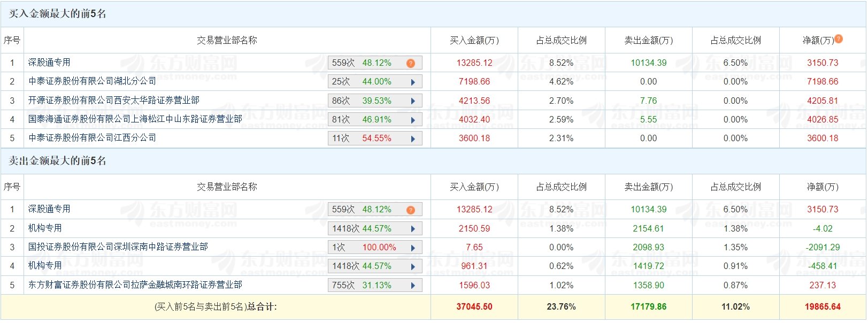Click 深股通专用 in the buy top-5 table

click(49, 63)
